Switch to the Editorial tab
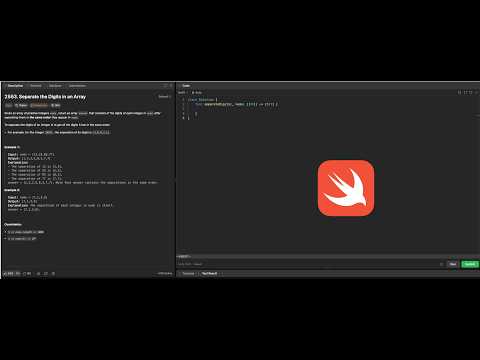The image size is (480, 360). tap(36, 86)
